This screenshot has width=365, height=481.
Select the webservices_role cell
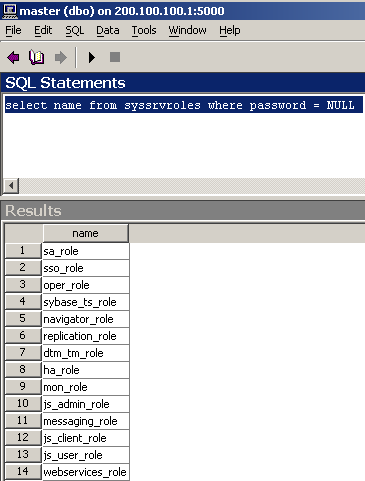[86, 472]
